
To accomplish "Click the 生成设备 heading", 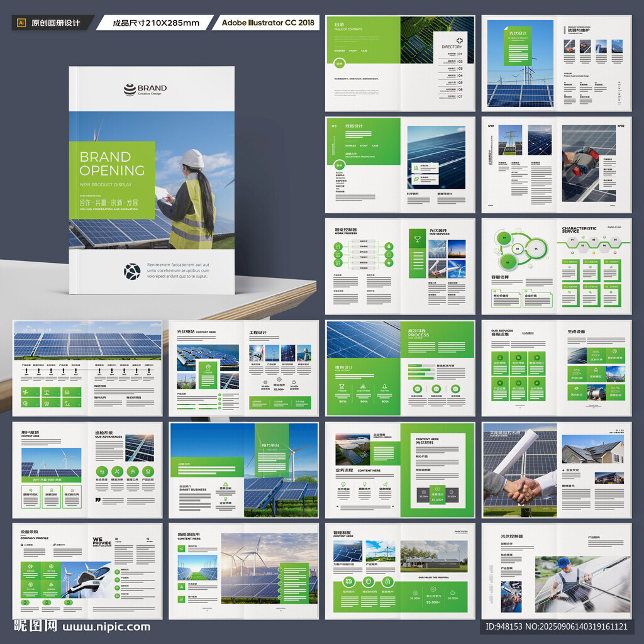I will coord(576,331).
